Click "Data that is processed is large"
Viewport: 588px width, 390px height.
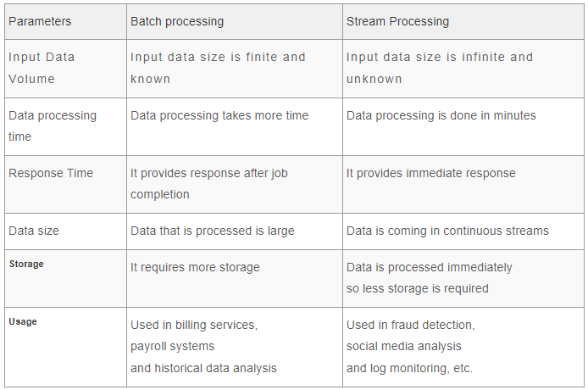click(212, 231)
